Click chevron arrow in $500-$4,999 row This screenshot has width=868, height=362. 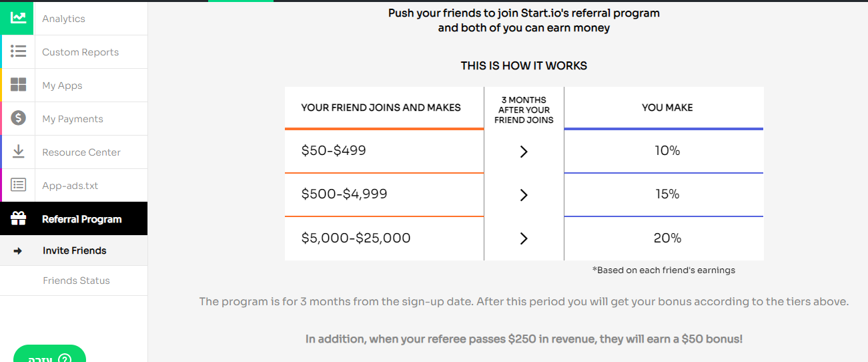(x=524, y=195)
